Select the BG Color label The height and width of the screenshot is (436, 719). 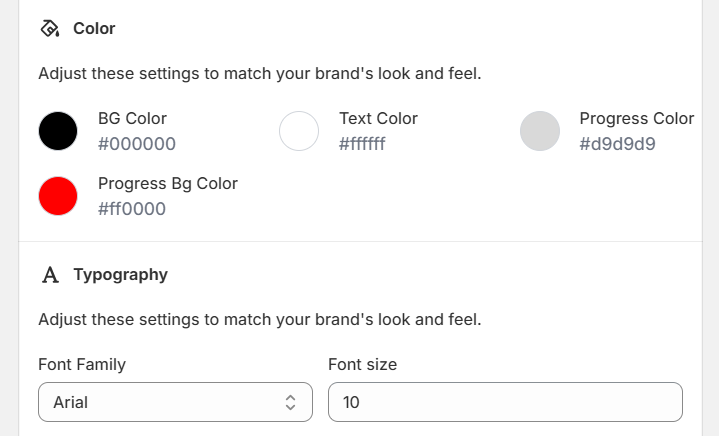point(132,118)
